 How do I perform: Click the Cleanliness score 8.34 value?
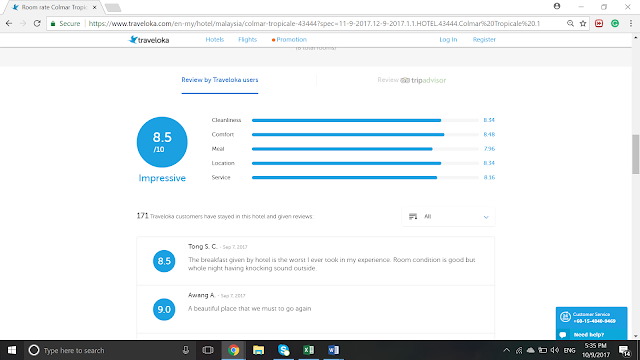click(x=489, y=120)
